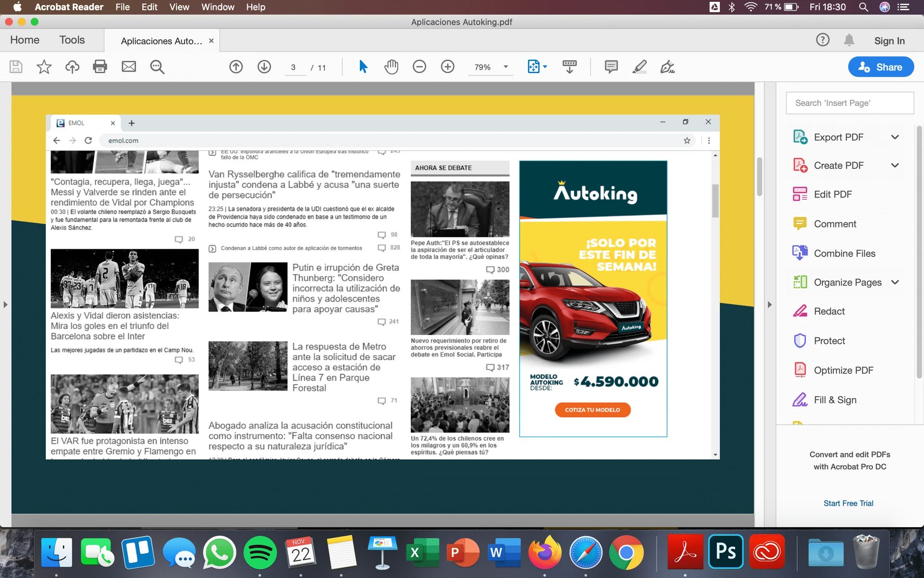Open Google Chrome from the Dock
Viewport: 924px width, 578px height.
coord(626,553)
